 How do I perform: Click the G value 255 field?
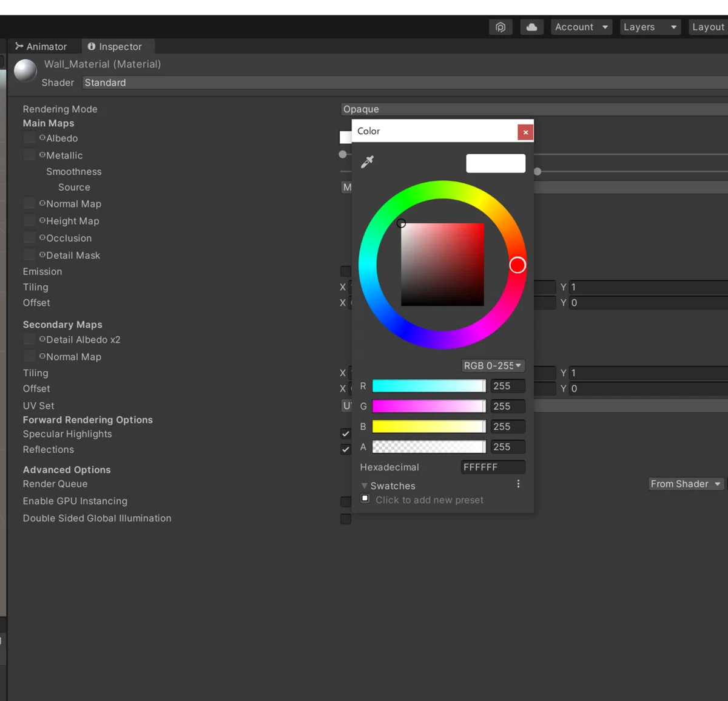click(508, 406)
